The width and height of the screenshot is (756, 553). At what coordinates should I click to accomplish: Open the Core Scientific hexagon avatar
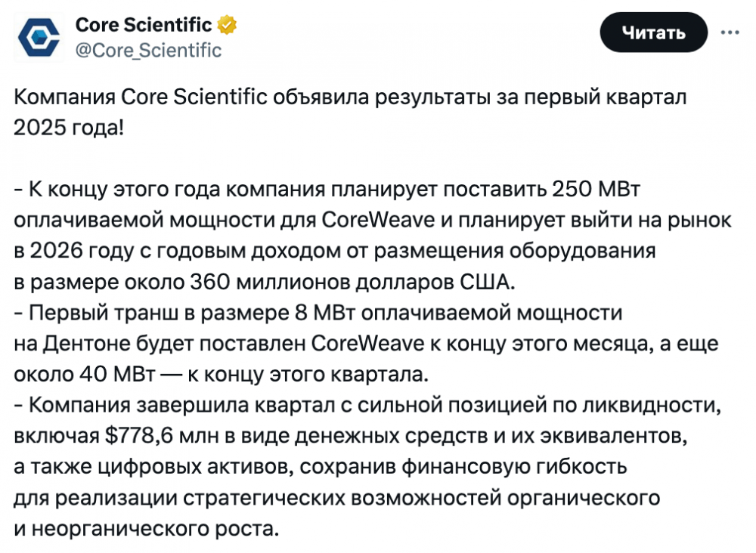[x=39, y=37]
